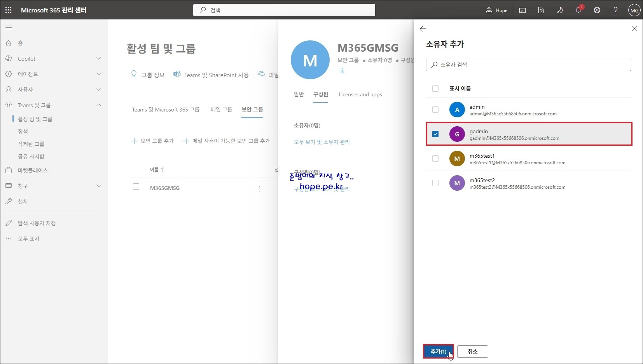
Task: Check the m365test2 user checkbox
Action: [435, 183]
